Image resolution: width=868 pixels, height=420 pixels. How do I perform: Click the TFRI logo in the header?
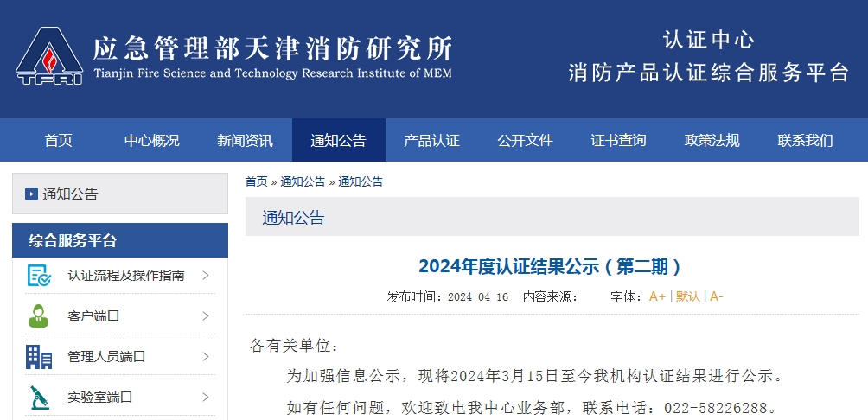coord(49,56)
